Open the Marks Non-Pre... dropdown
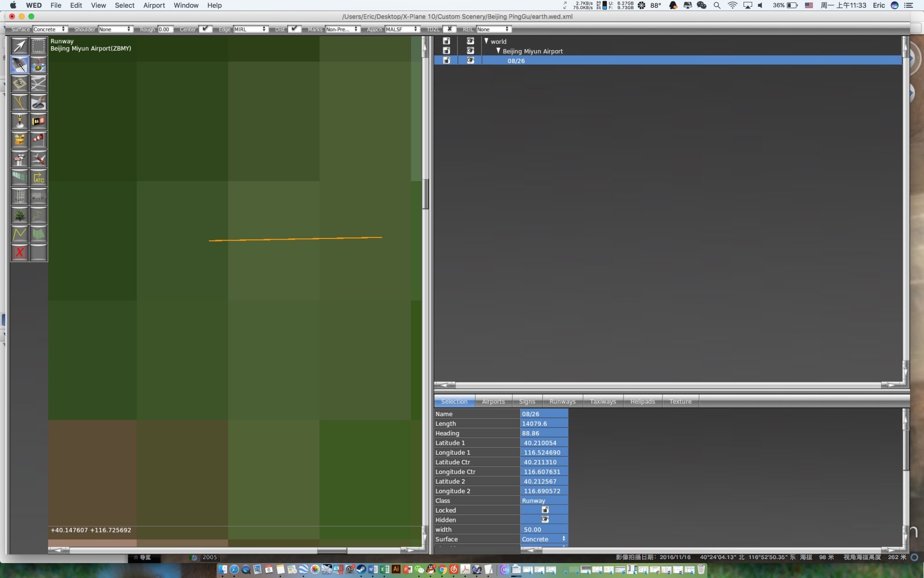The height and width of the screenshot is (578, 924). 342,29
